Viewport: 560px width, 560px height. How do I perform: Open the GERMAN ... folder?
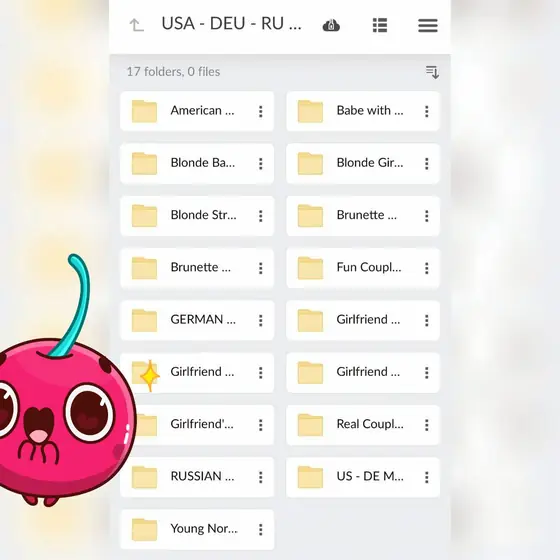tap(197, 320)
